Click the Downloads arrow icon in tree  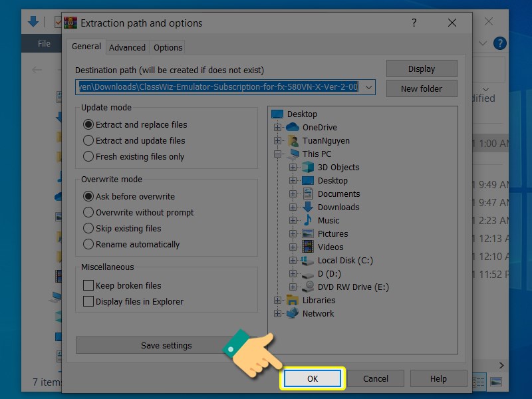[x=308, y=207]
